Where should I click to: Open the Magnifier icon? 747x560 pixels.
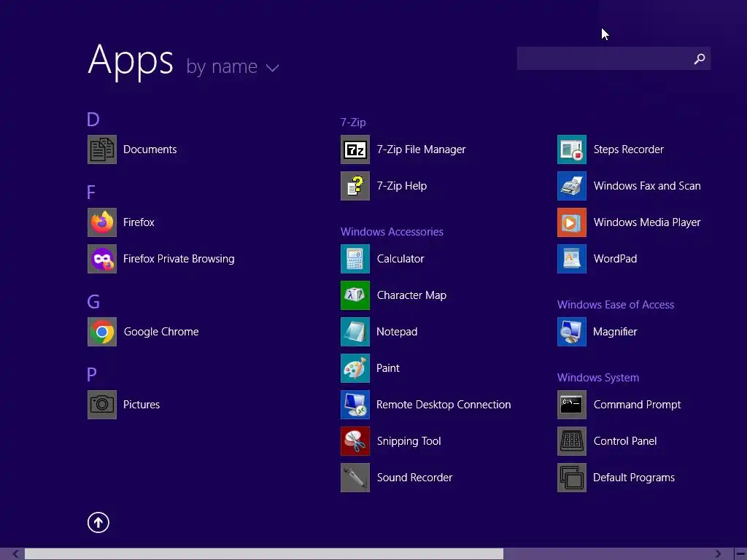coord(572,332)
